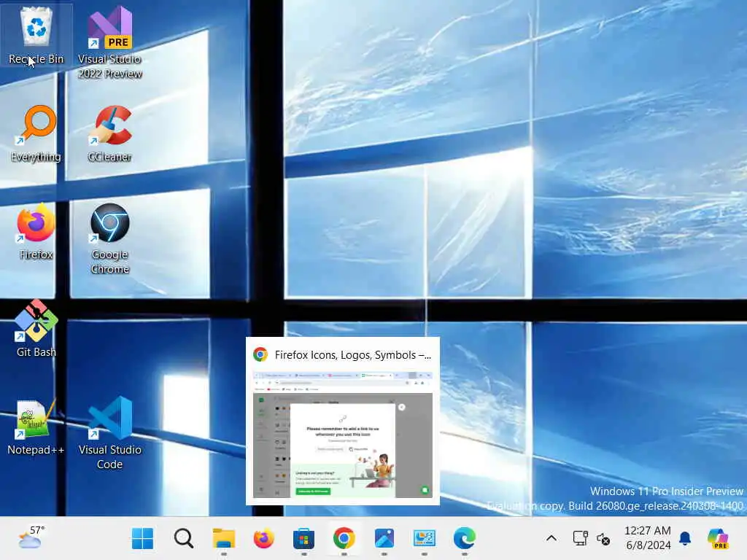This screenshot has width=747, height=560.
Task: Open Microsoft Store from the taskbar
Action: pyautogui.click(x=303, y=539)
